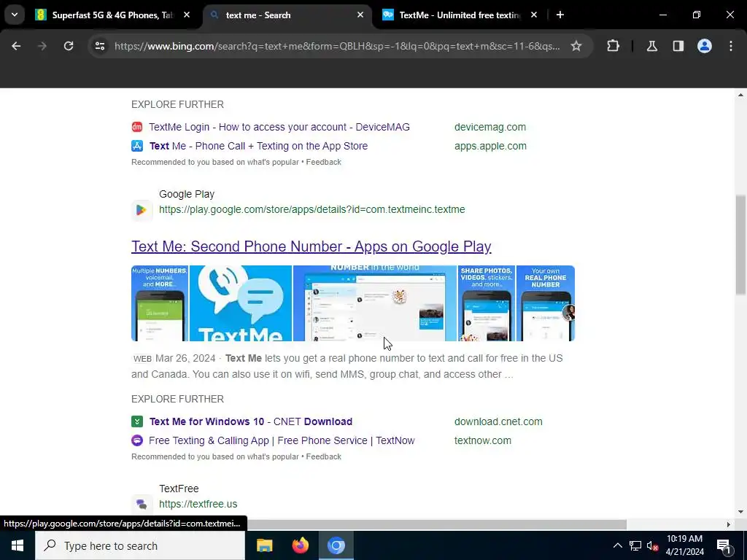Click the Your own REAL PHONE NUMBER thumbnail
The width and height of the screenshot is (747, 560).
[x=546, y=303]
